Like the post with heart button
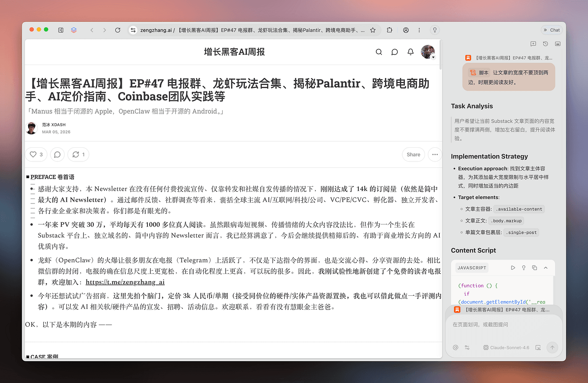 pyautogui.click(x=36, y=154)
